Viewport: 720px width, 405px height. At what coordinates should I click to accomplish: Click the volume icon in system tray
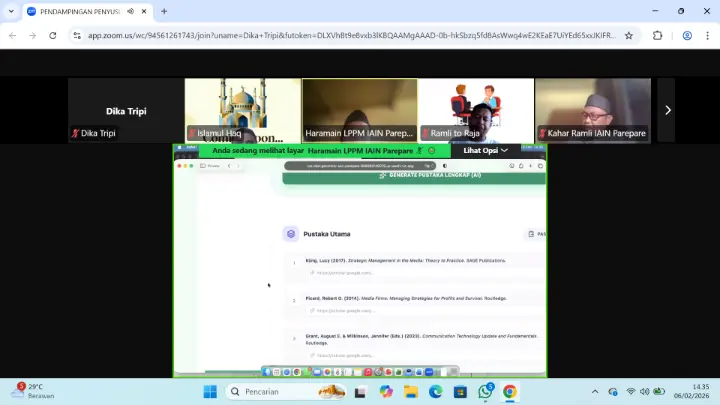pos(646,392)
